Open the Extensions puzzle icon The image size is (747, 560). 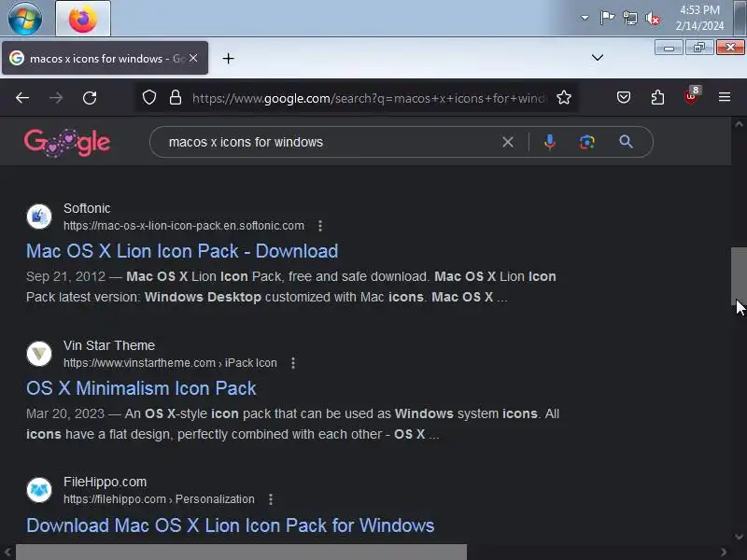(657, 98)
